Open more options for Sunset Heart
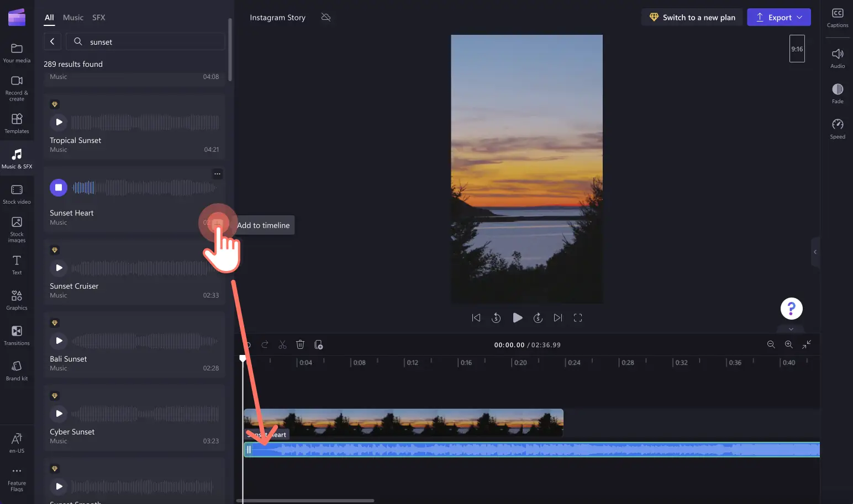The height and width of the screenshot is (504, 853). [218, 174]
